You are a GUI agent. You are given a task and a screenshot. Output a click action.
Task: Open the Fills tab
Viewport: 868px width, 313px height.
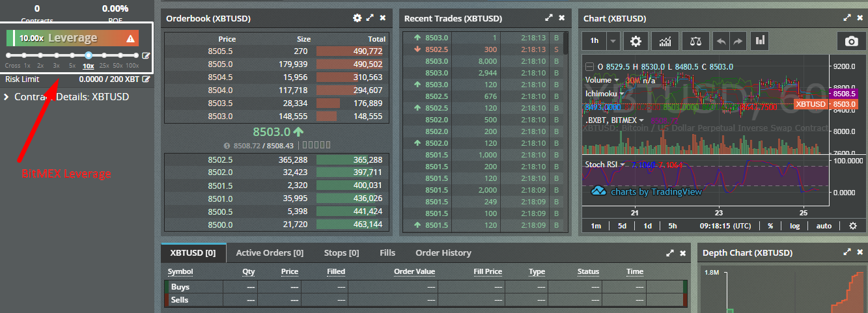(387, 252)
